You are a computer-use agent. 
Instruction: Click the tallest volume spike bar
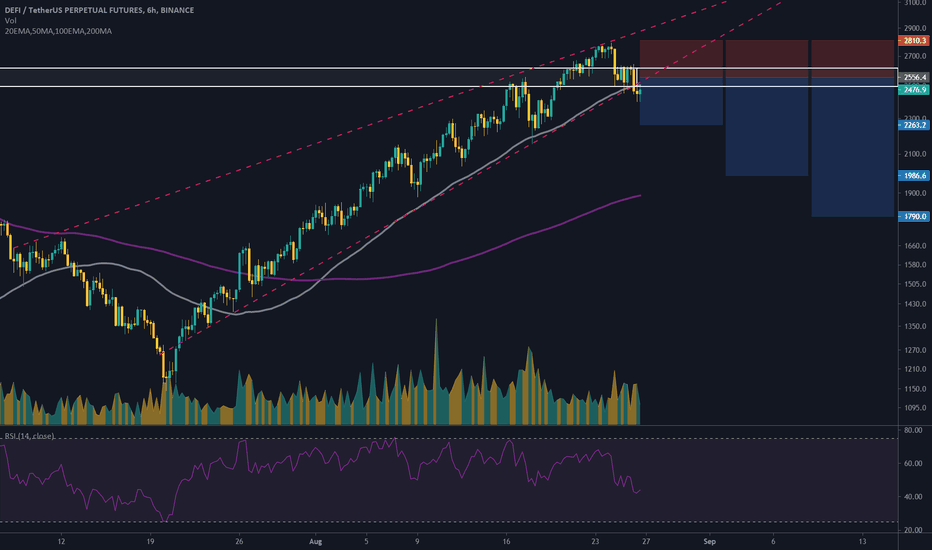point(436,372)
